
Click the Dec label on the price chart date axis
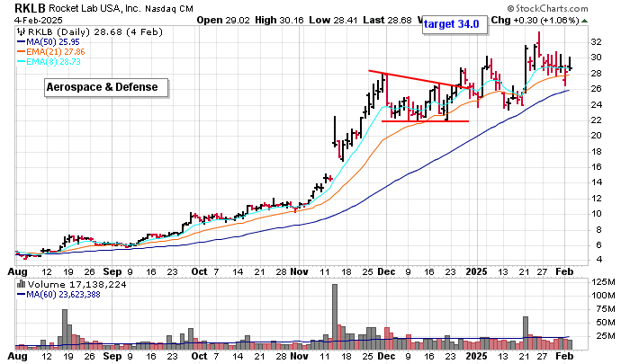point(386,271)
